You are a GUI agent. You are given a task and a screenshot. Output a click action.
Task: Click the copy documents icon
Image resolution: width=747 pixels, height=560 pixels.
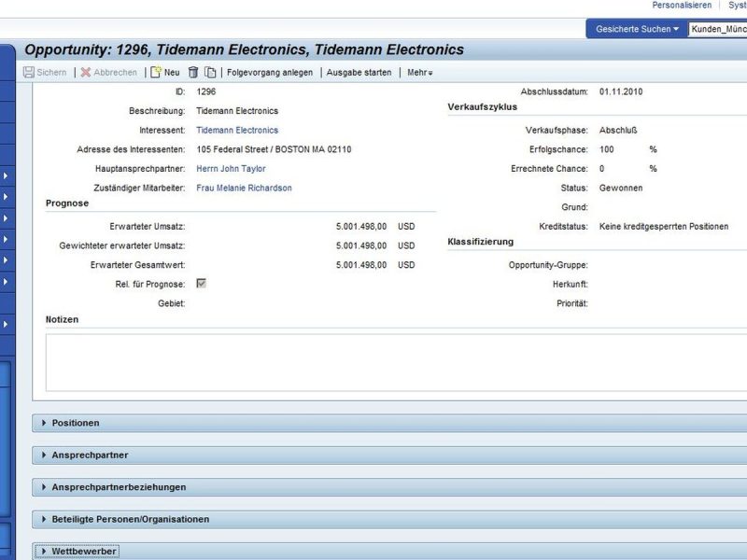point(210,73)
